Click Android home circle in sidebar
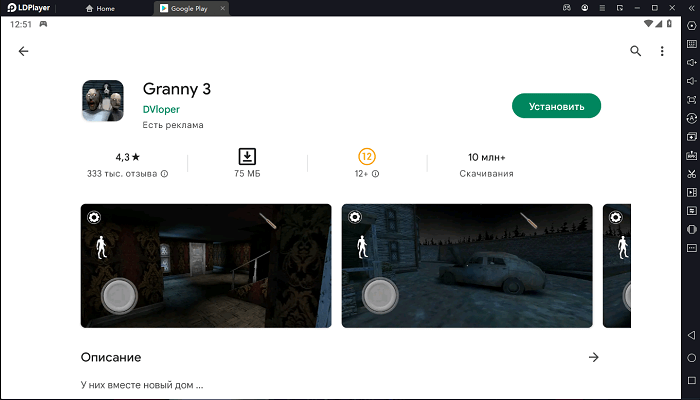The image size is (700, 400). [x=692, y=358]
